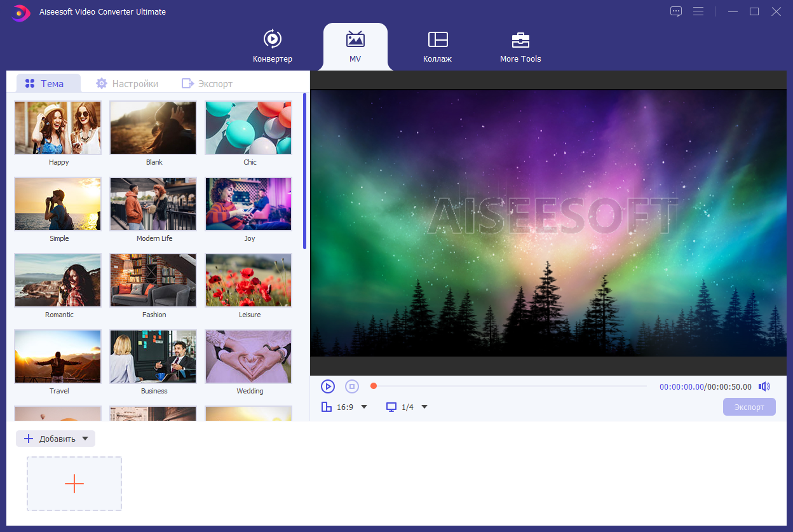Click the Экспорт button under preview
This screenshot has height=532, width=793.
[749, 407]
